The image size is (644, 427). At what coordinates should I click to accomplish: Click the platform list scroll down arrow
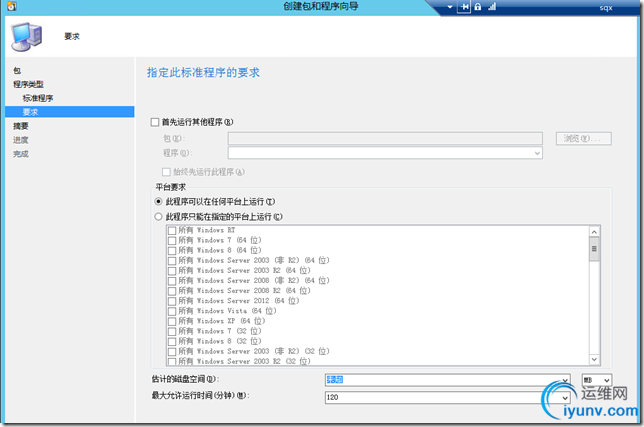(x=594, y=359)
